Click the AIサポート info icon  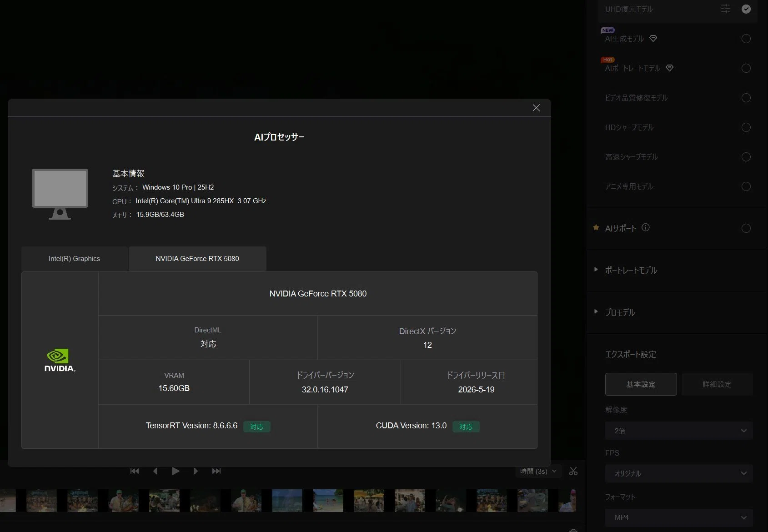pyautogui.click(x=646, y=227)
